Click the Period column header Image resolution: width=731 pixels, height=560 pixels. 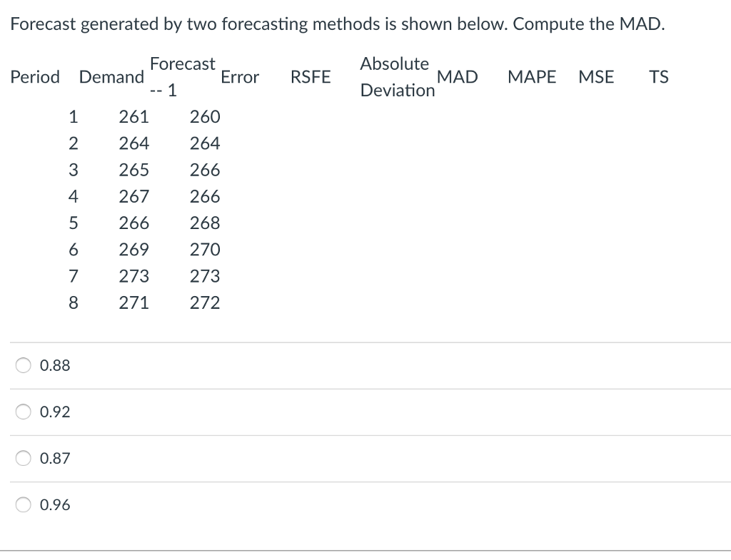point(35,77)
